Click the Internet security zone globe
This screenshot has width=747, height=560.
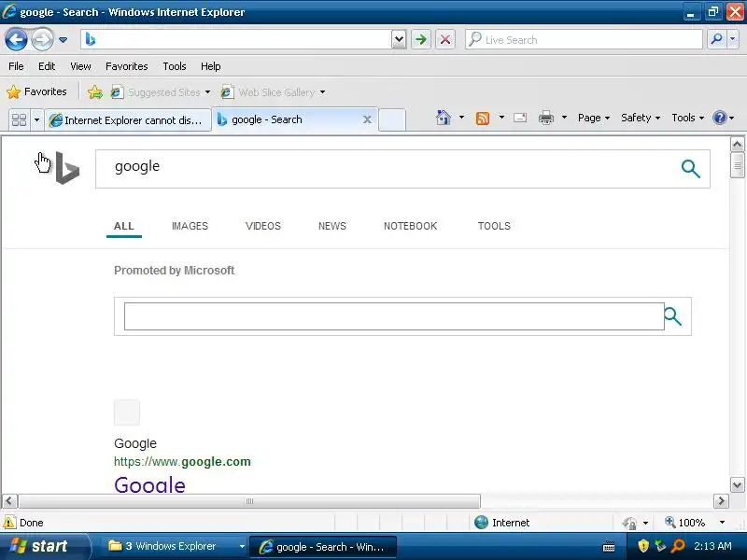481,523
